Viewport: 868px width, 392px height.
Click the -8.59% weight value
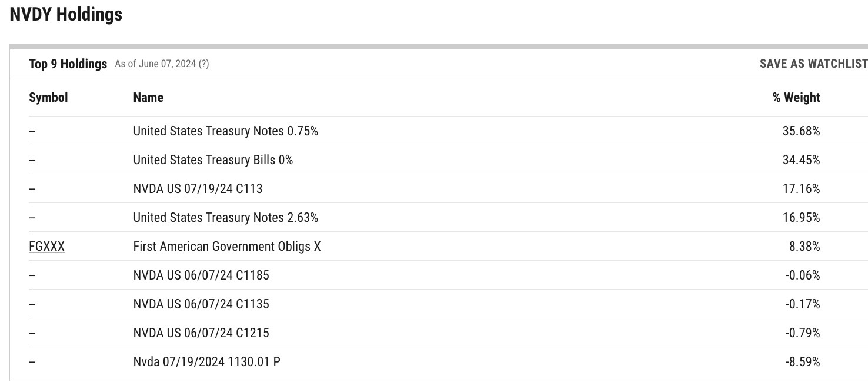pyautogui.click(x=803, y=361)
